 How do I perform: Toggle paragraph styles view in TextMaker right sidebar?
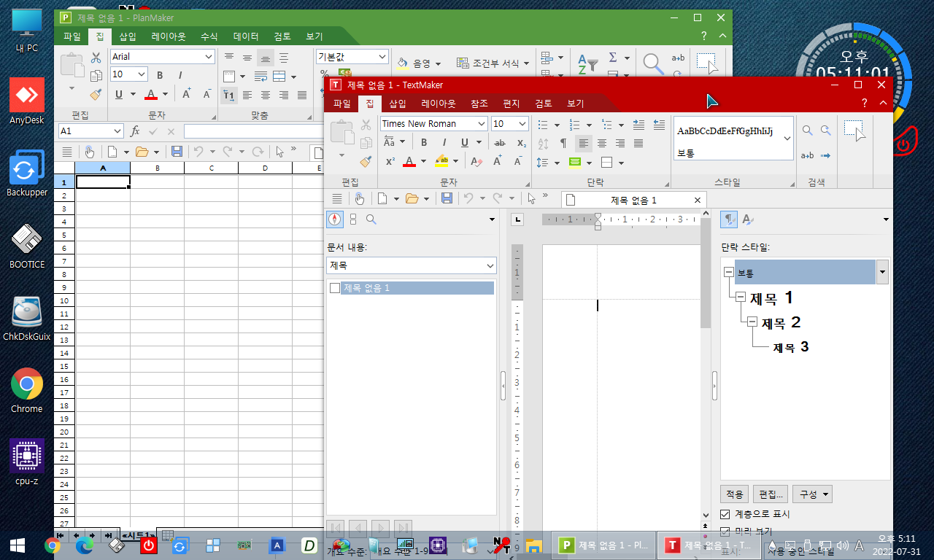coord(729,219)
